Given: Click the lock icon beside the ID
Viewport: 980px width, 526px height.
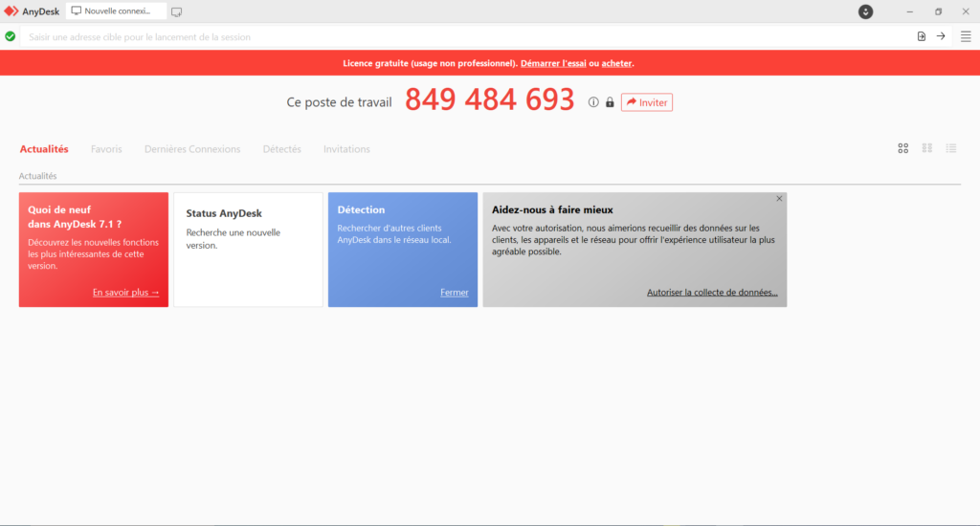Looking at the screenshot, I should pyautogui.click(x=610, y=102).
